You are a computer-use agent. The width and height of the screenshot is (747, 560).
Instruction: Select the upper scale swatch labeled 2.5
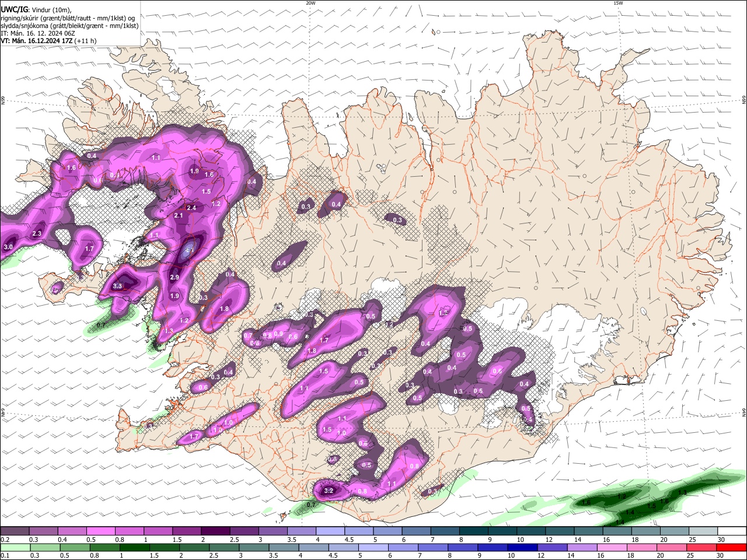pos(243,531)
